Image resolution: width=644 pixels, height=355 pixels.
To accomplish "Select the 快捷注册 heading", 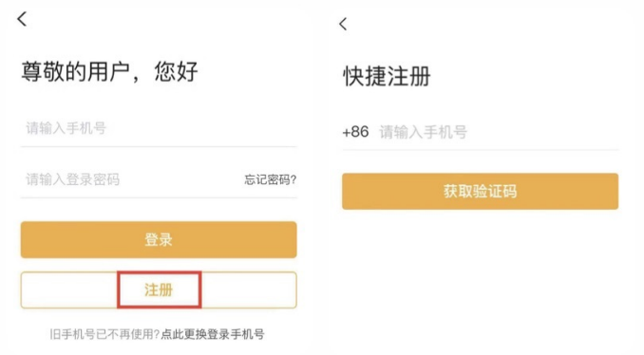I will 387,76.
